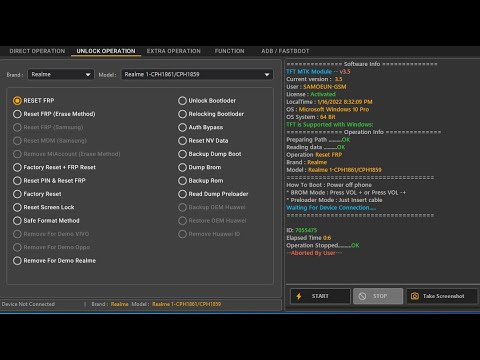Click the Reset FRP (Samsung) disabled option
Viewport: 480px width, 360px height.
coord(48,127)
